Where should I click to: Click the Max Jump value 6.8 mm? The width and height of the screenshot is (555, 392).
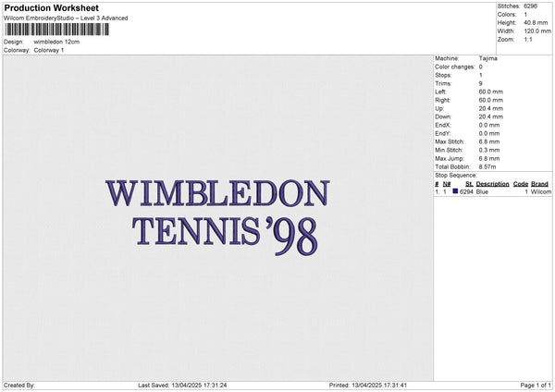(x=489, y=158)
